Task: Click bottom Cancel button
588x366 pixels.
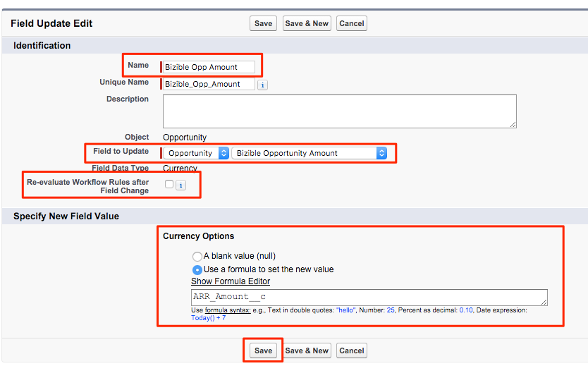Action: pos(351,350)
